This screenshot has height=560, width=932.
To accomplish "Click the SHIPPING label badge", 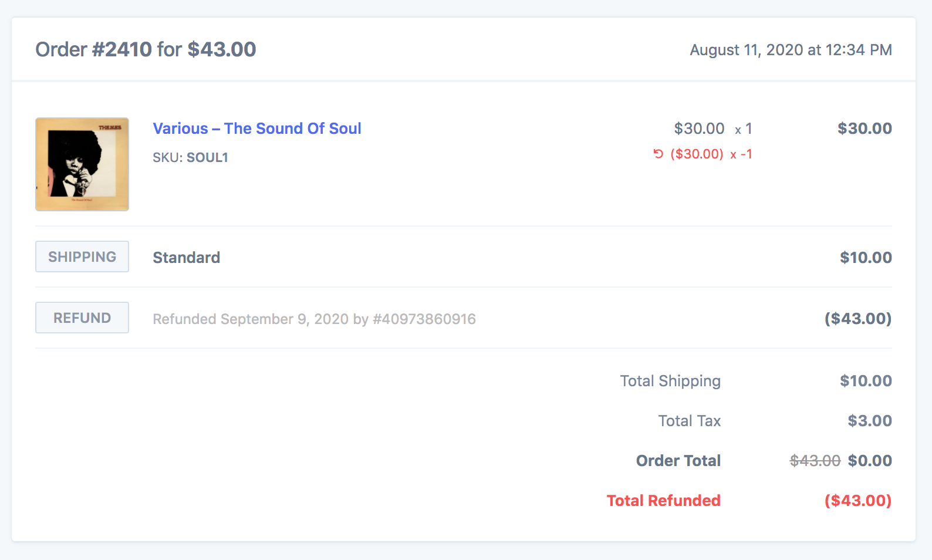I will coord(82,257).
